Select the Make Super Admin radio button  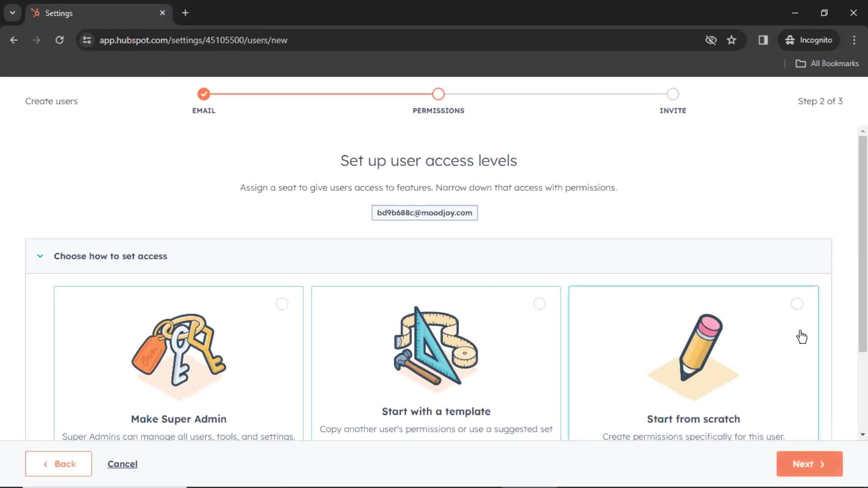point(281,304)
